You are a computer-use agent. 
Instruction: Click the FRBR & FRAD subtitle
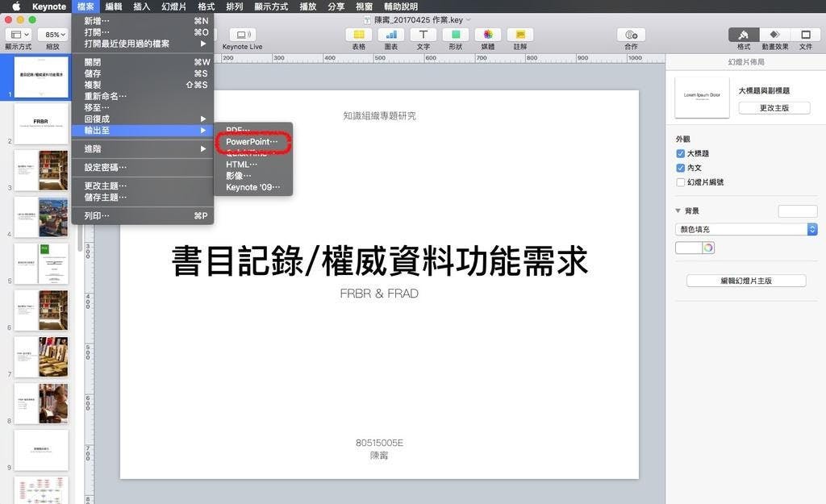[379, 294]
